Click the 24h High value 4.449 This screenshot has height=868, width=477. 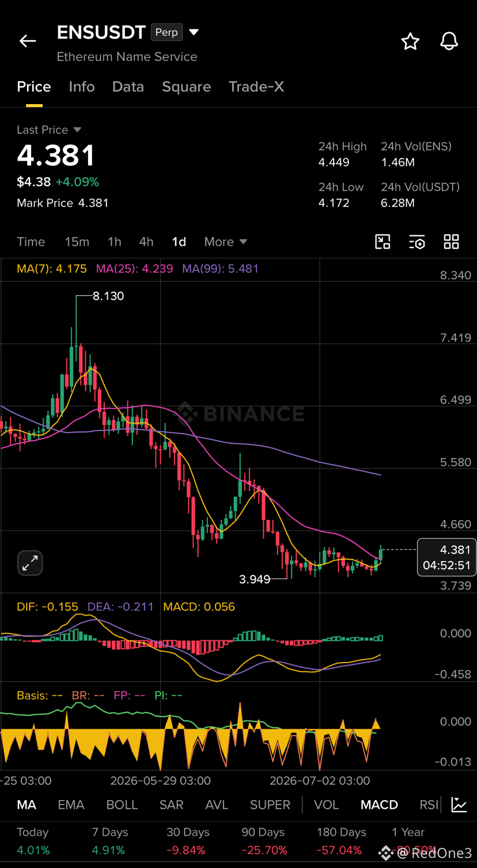pos(334,162)
